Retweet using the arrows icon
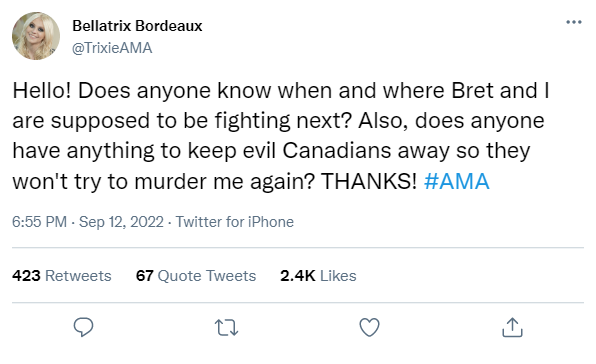The image size is (596, 364). coord(226,328)
